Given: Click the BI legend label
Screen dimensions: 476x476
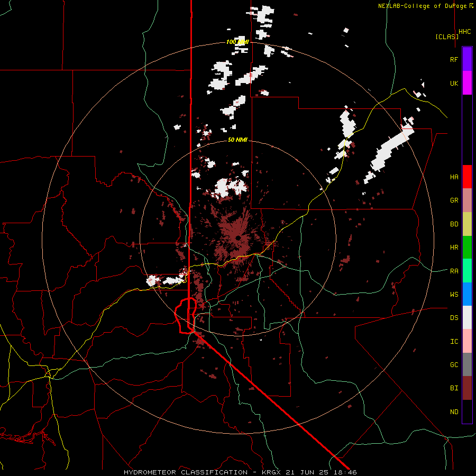Looking at the screenshot, I should pos(454,388).
